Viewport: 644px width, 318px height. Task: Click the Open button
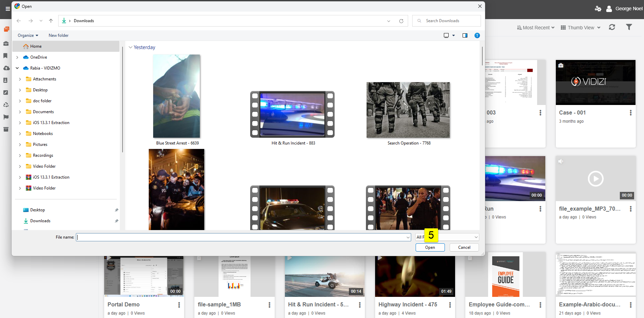[430, 247]
